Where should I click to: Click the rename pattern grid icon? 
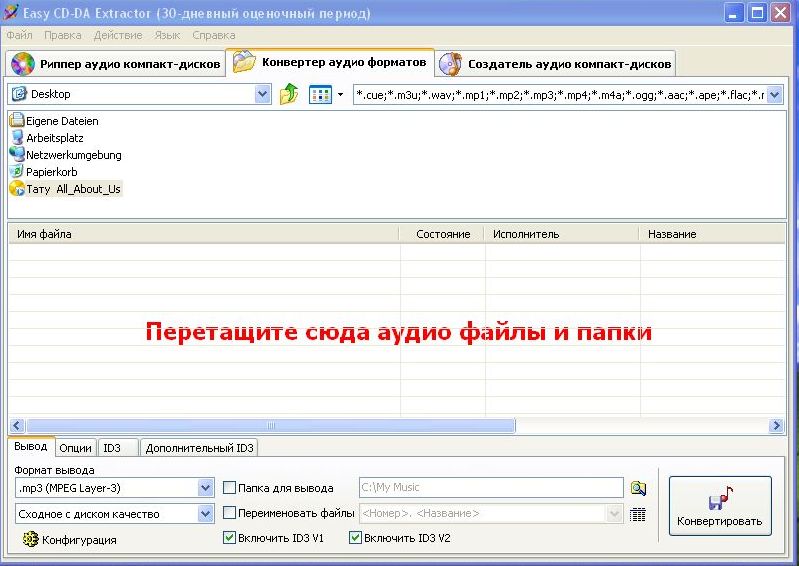coord(637,514)
